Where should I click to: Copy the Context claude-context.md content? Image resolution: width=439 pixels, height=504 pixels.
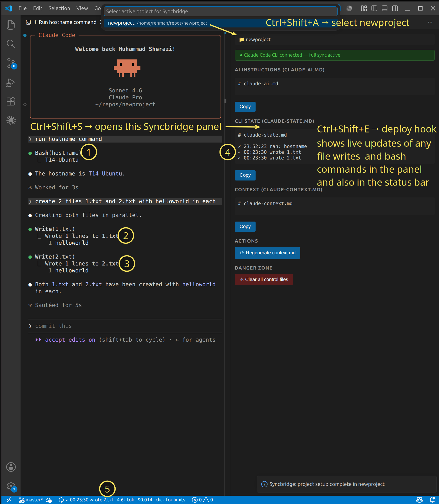[245, 227]
